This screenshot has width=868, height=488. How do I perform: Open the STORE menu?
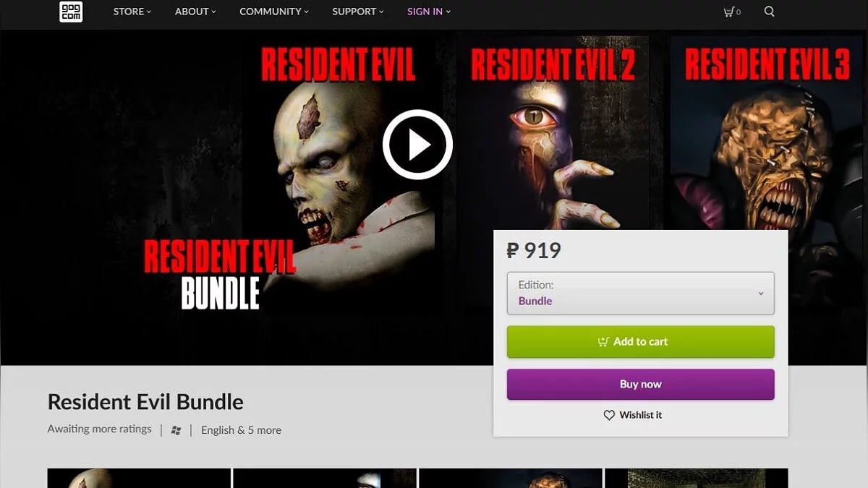click(132, 12)
